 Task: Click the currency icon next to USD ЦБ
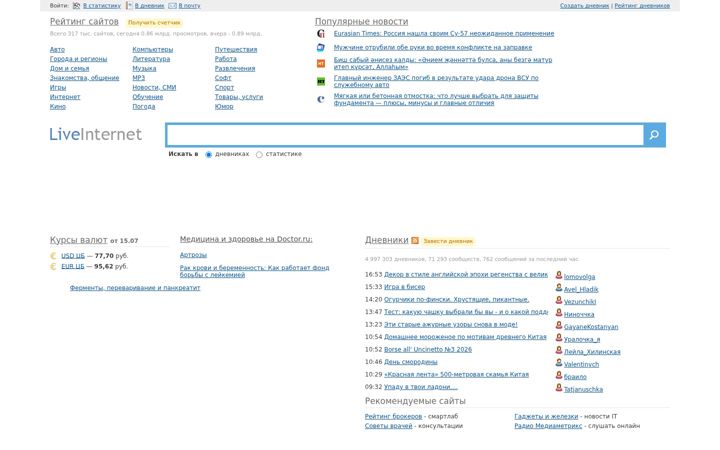[x=53, y=256]
